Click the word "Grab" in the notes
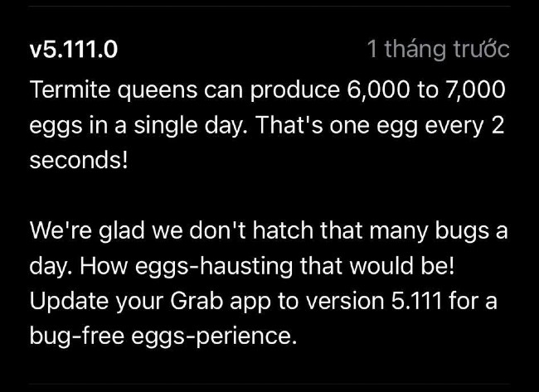This screenshot has height=392, width=539. (x=197, y=301)
